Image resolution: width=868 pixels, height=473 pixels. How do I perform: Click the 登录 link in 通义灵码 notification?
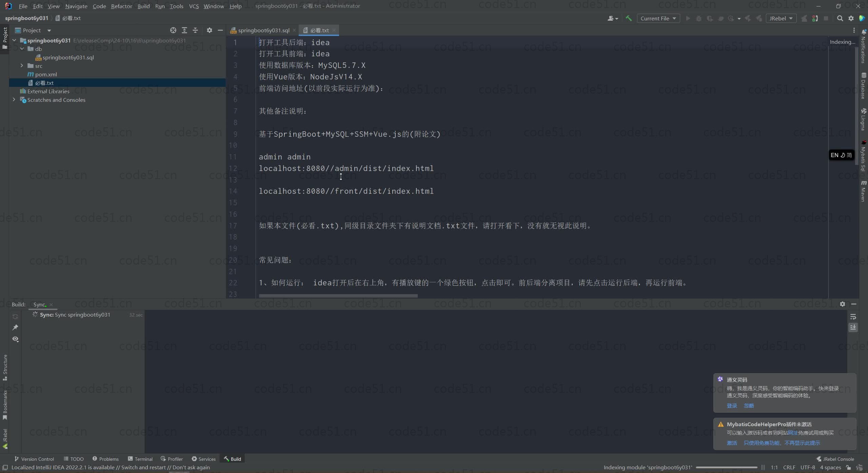pyautogui.click(x=732, y=406)
